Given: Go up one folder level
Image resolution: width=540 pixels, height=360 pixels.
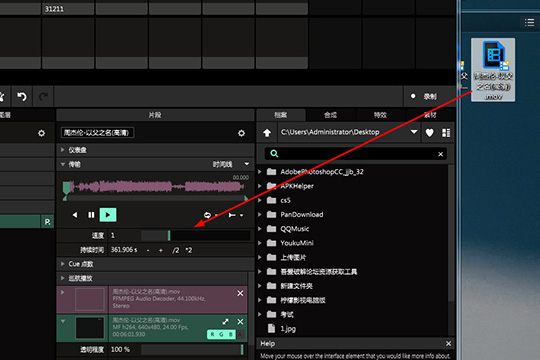Looking at the screenshot, I should (x=267, y=133).
